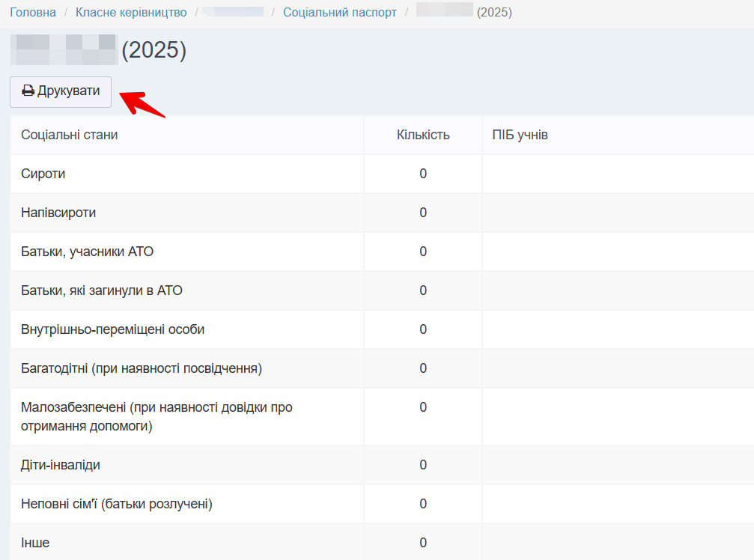Open Класне керівництво breadcrumb link
The height and width of the screenshot is (560, 754).
click(131, 13)
